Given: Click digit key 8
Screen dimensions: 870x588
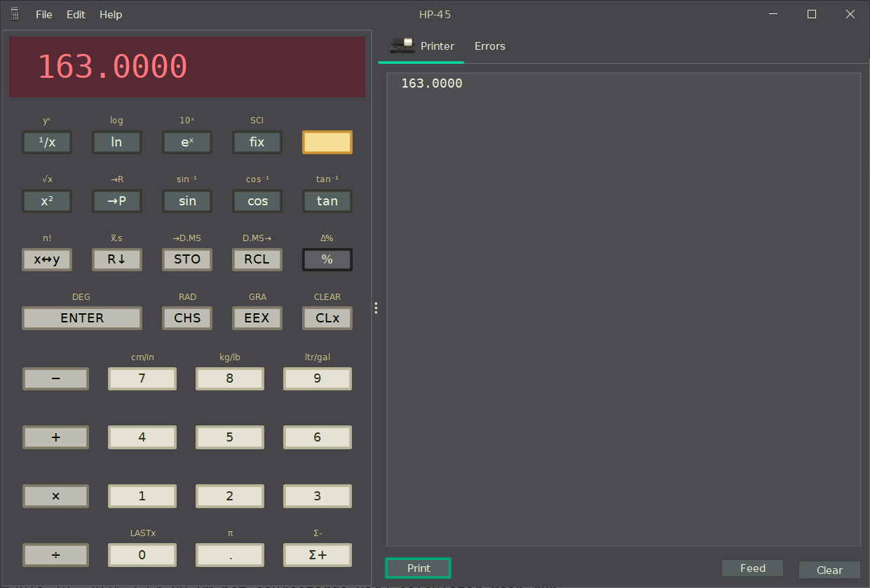Looking at the screenshot, I should click(230, 378).
